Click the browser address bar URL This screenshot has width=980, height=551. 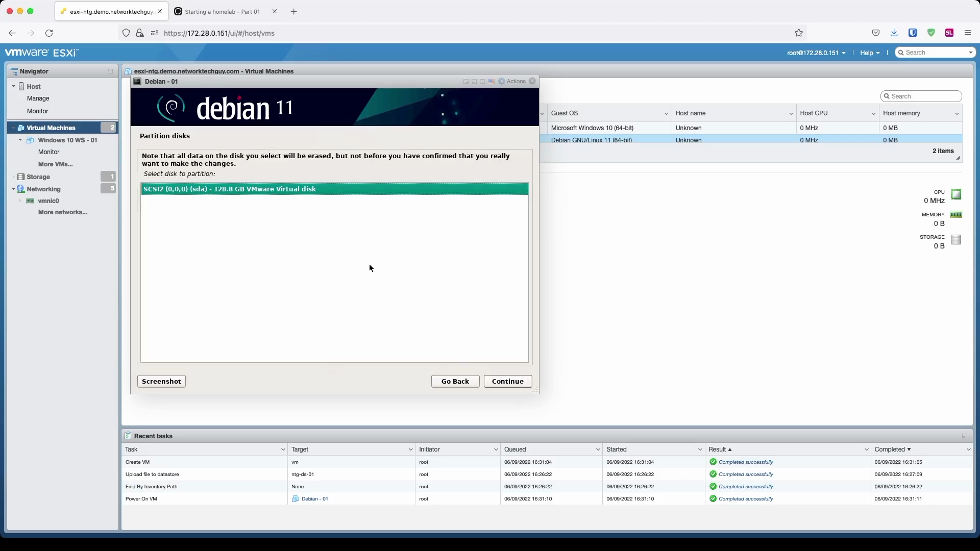pos(219,33)
